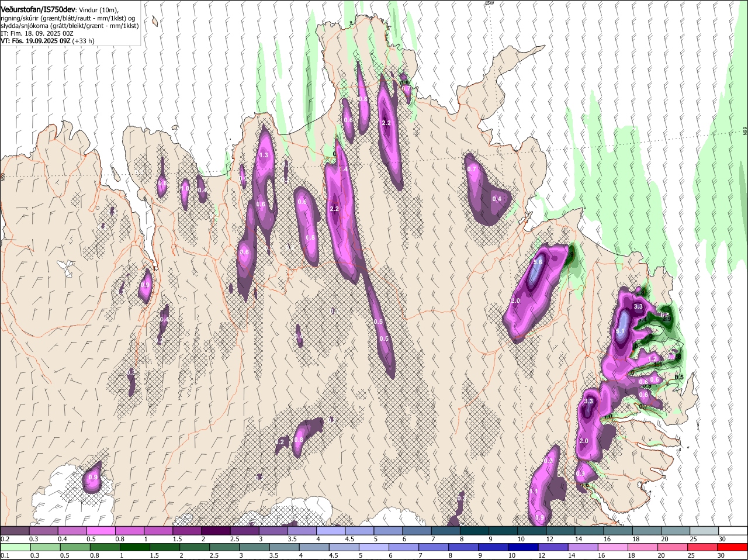Pick upper legend swatch between 4 and 4.5
Viewport: 748px width, 560px height.
(331, 530)
